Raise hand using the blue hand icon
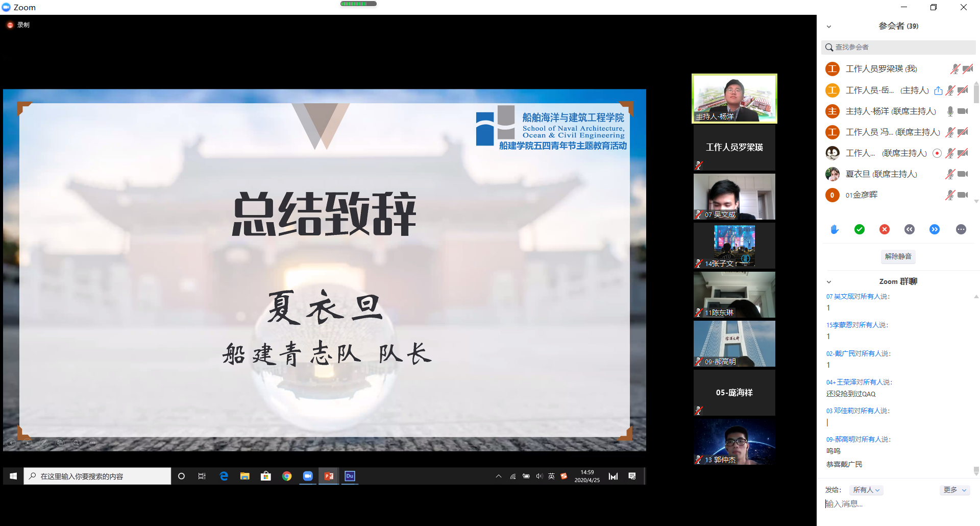The image size is (980, 526). pos(834,229)
